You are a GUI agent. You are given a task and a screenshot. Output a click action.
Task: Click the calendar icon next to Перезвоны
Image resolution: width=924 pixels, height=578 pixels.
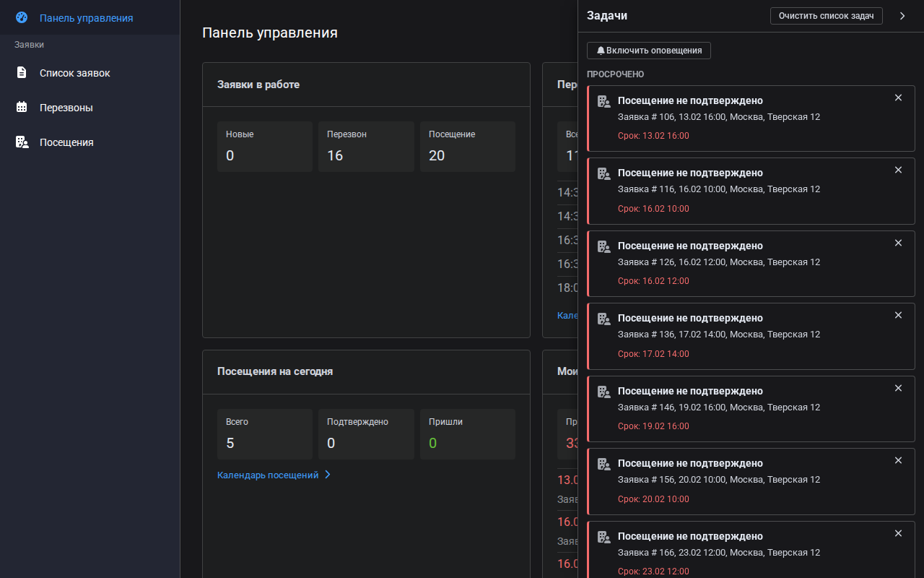pyautogui.click(x=22, y=107)
